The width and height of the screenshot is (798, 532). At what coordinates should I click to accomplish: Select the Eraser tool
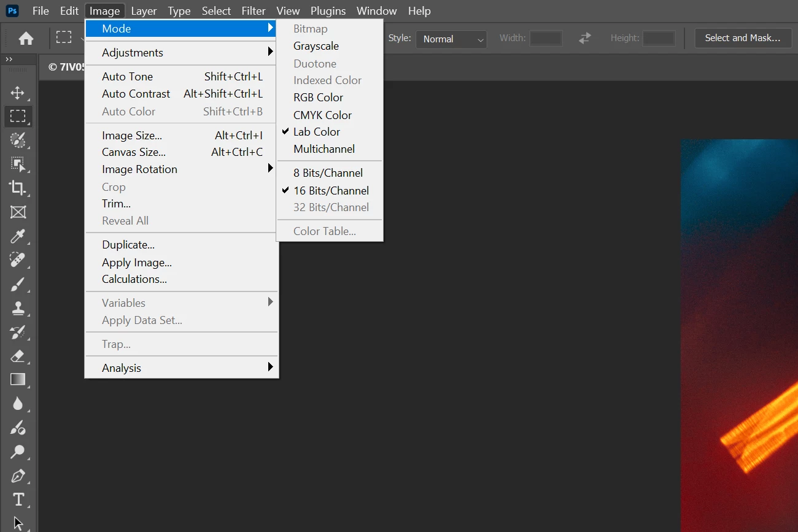click(18, 356)
